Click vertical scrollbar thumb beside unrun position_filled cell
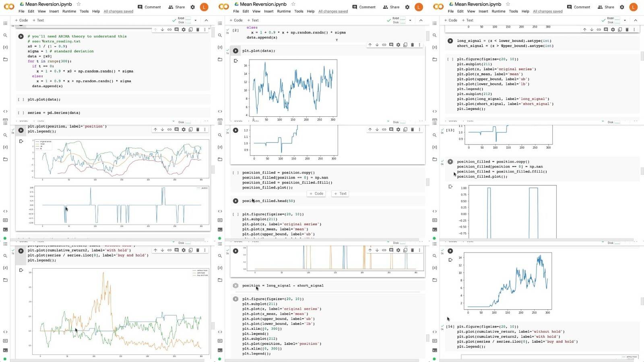This screenshot has width=644, height=362. point(427,182)
